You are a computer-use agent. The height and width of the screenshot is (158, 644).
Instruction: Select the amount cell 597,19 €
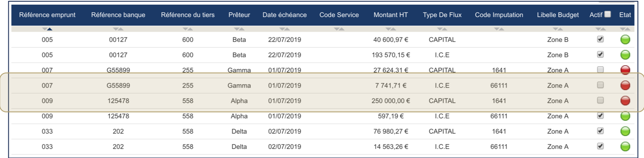click(x=391, y=116)
